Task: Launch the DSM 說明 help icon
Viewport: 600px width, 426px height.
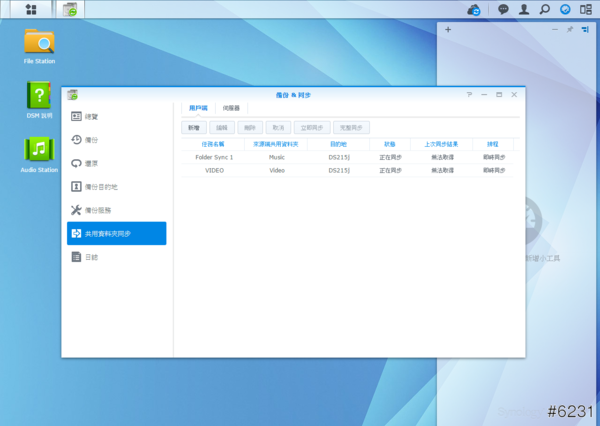Action: pos(39,96)
